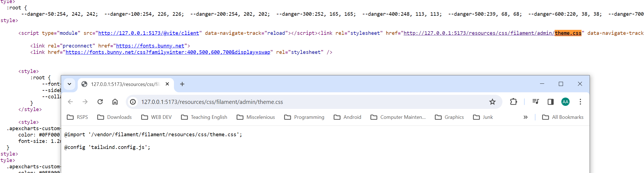The width and height of the screenshot is (644, 173).
Task: Minimize the browser window
Action: tap(542, 84)
